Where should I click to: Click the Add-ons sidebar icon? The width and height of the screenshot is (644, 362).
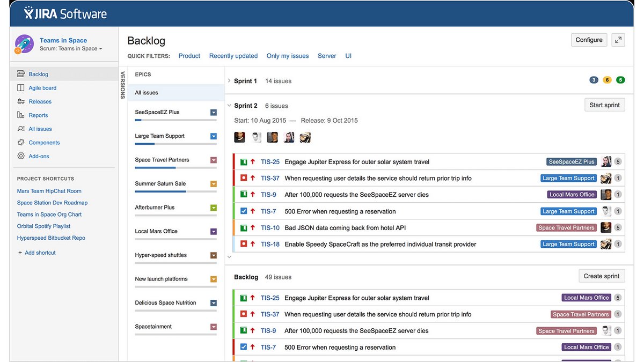[x=21, y=156]
